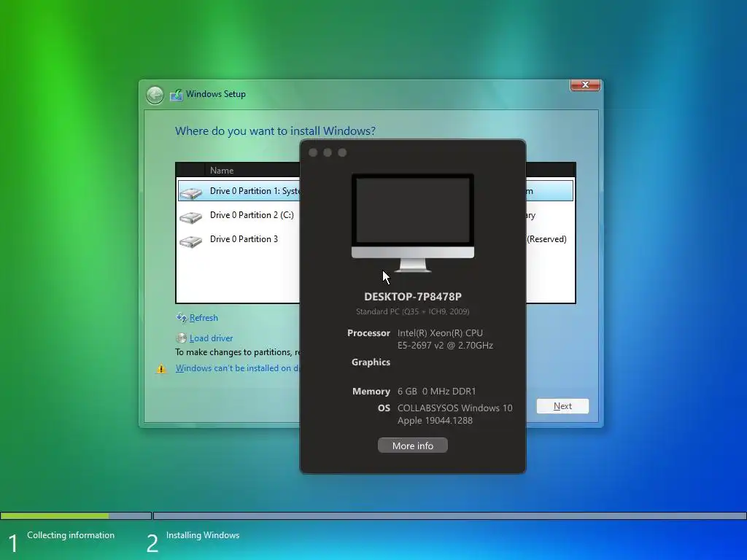Click the third (zoom) dot on About window
Screen dimensions: 747x560
pyautogui.click(x=342, y=152)
